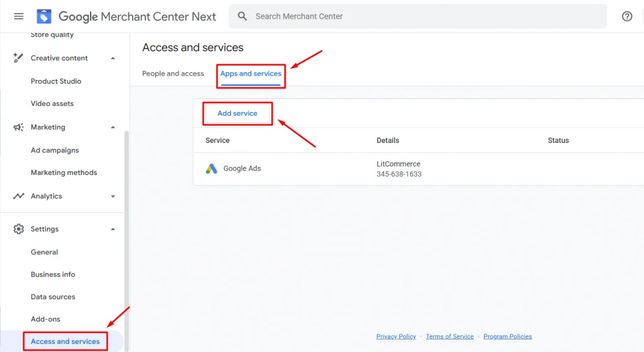This screenshot has height=352, width=644.
Task: Collapse the Creative content section arrow
Action: [x=113, y=58]
